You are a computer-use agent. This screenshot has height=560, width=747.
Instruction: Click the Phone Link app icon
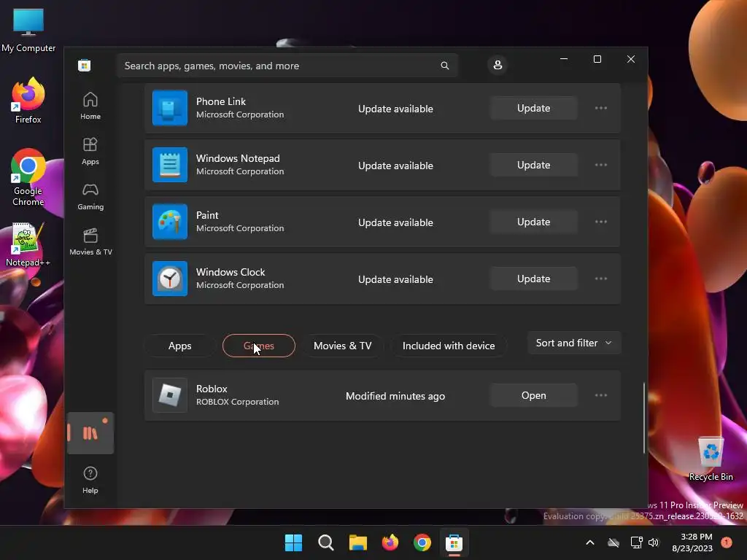(169, 108)
